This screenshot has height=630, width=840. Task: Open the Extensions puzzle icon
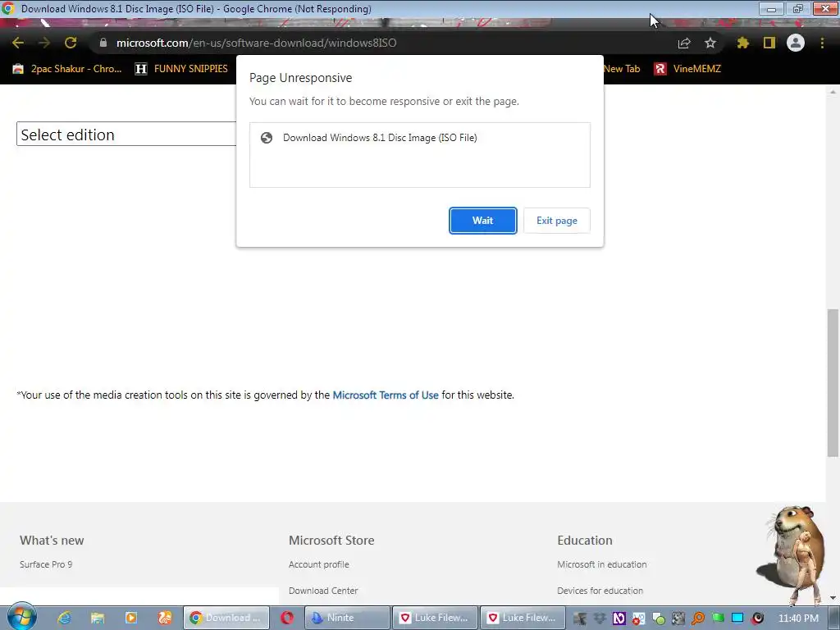(x=743, y=43)
